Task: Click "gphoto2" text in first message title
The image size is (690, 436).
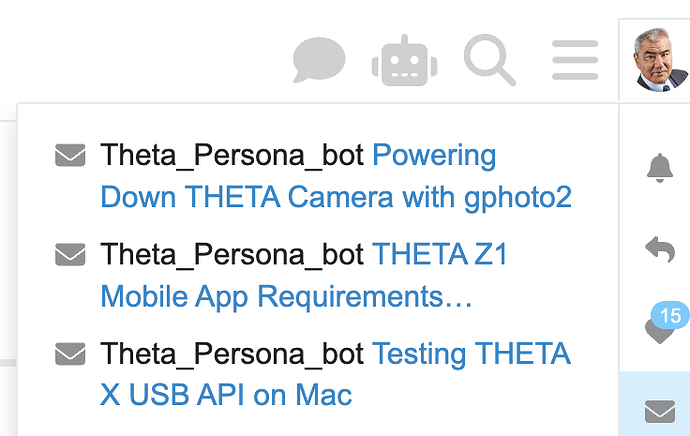Action: [518, 198]
